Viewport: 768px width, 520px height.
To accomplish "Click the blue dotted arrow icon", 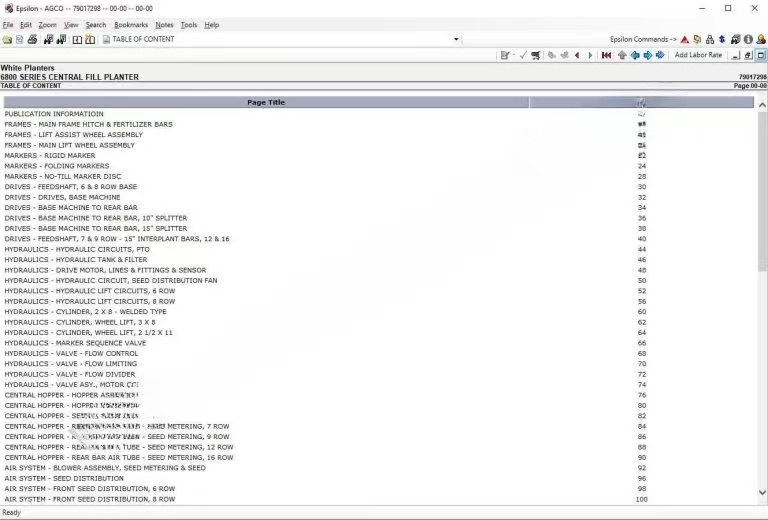I will click(660, 55).
